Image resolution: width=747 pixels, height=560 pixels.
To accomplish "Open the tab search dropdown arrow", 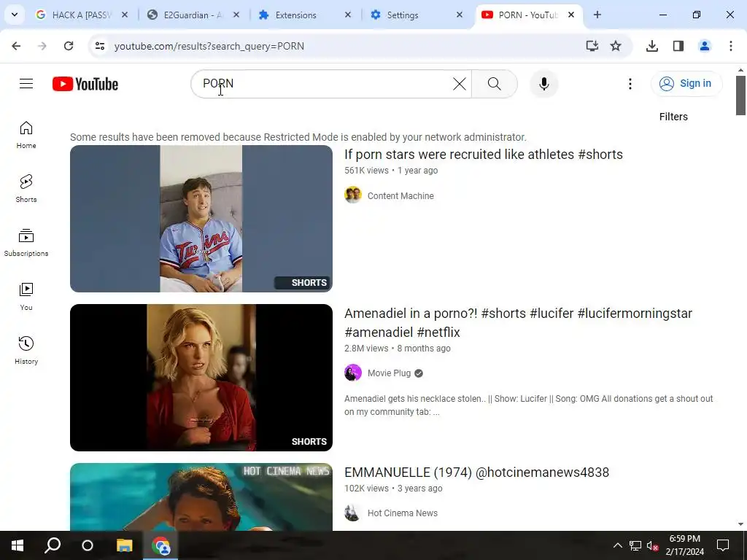I will pos(15,15).
